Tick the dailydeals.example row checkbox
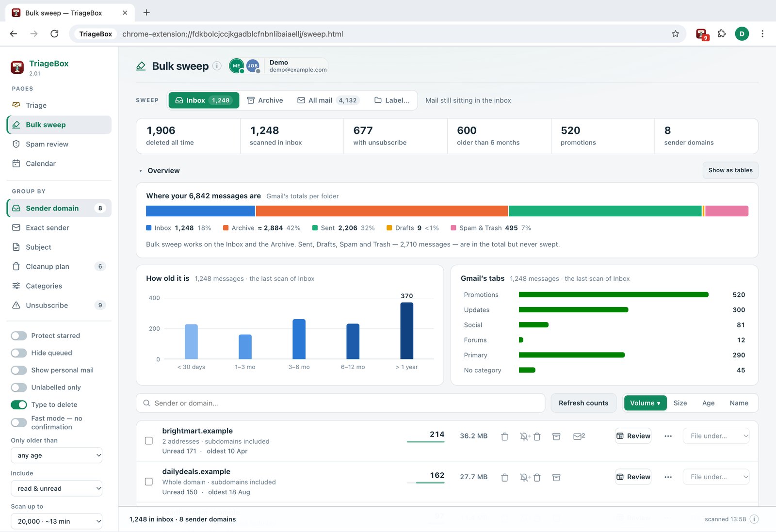The width and height of the screenshot is (776, 532). [149, 482]
